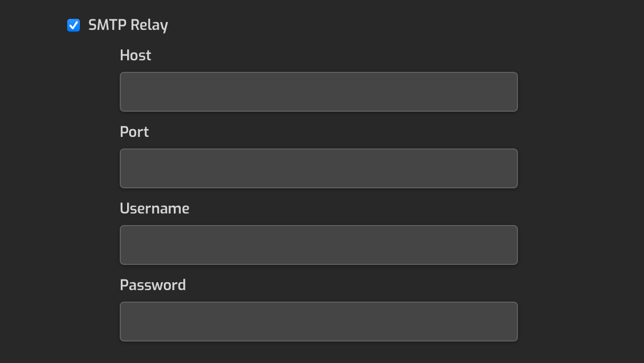Viewport: 644px width, 363px height.
Task: Select the empty box under Password
Action: (319, 322)
